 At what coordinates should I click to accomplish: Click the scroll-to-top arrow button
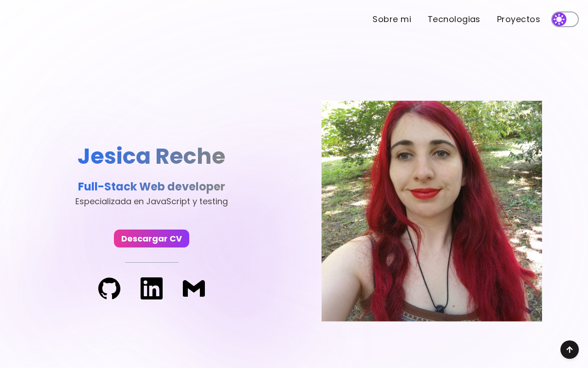click(570, 350)
